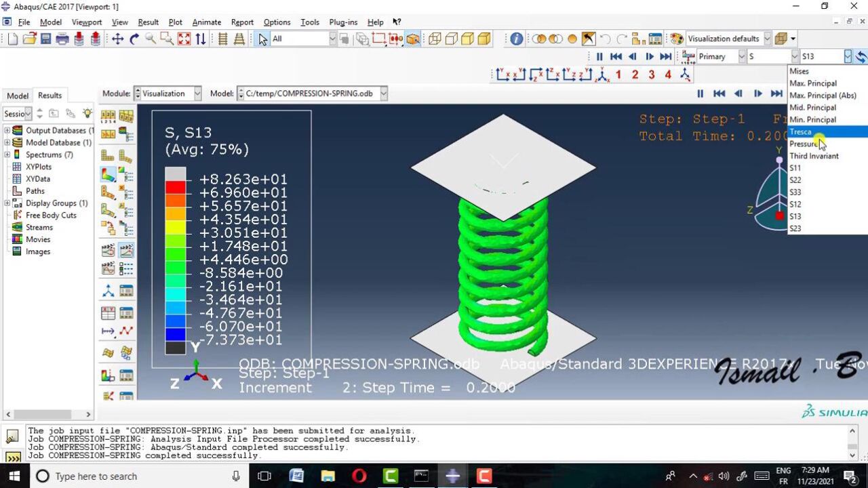Click the Pan View tool icon
The image size is (868, 488).
117,39
